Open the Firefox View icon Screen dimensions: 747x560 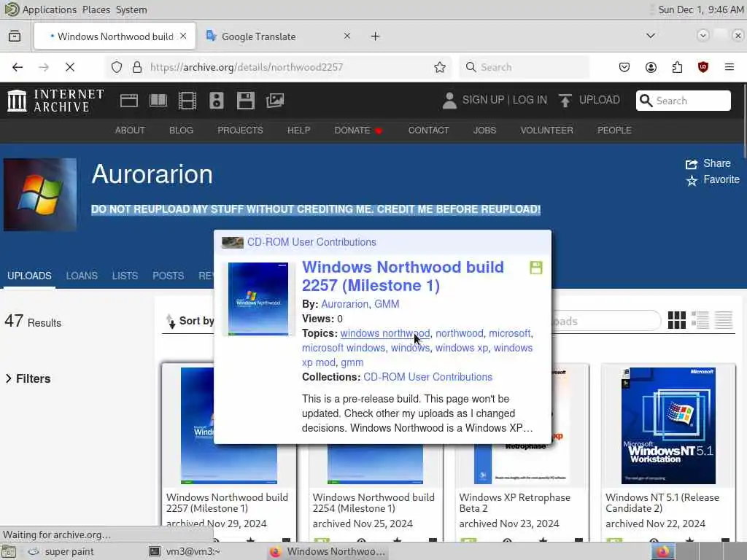tap(15, 36)
